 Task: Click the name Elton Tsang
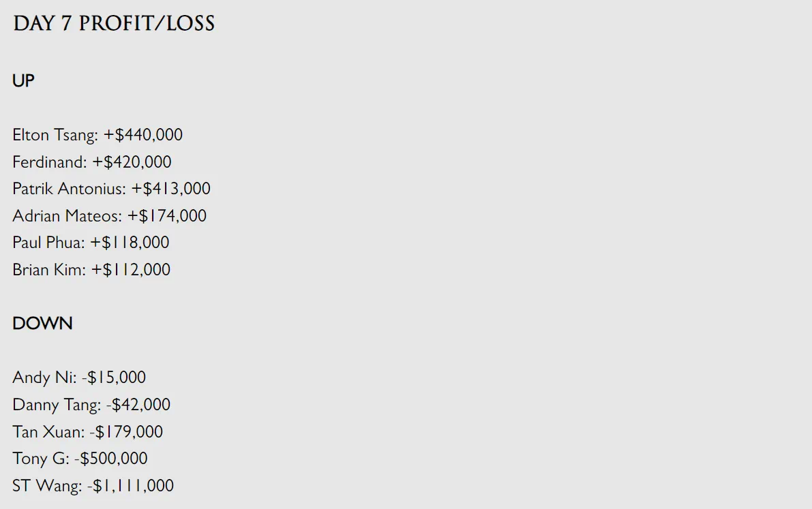click(54, 135)
